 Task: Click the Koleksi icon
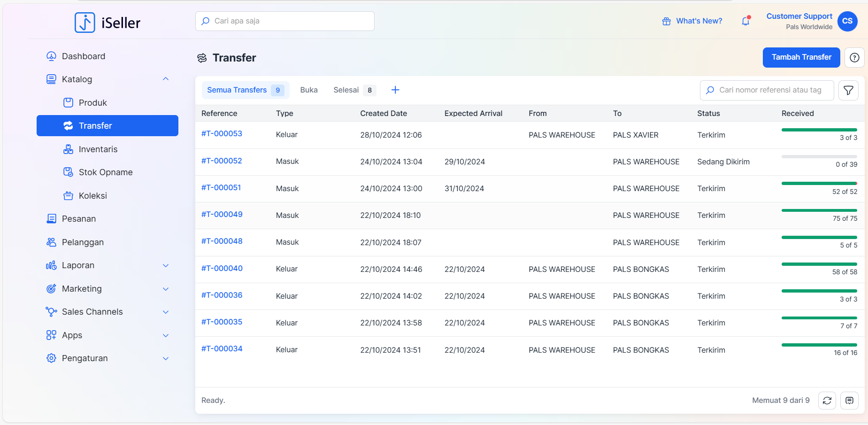[x=68, y=195]
